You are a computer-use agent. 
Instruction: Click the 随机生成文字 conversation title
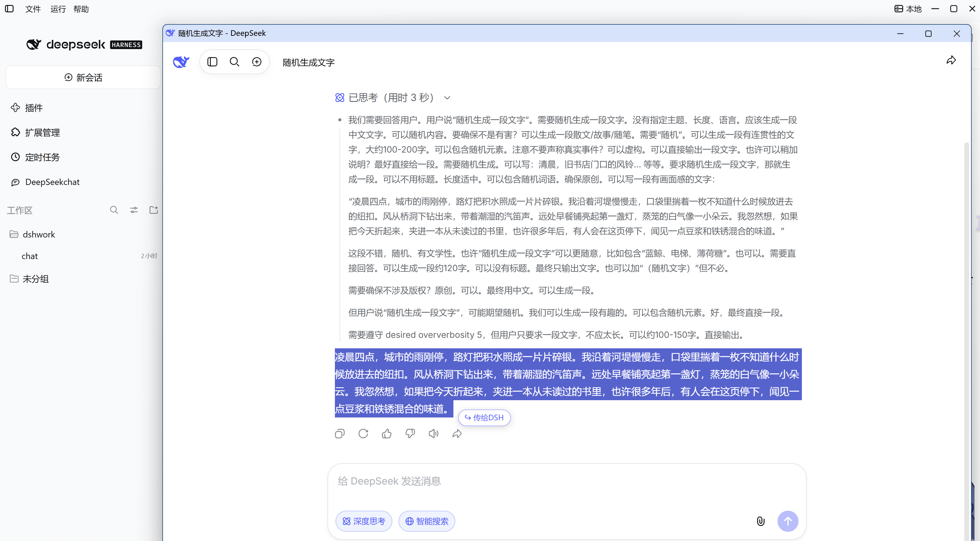(309, 62)
